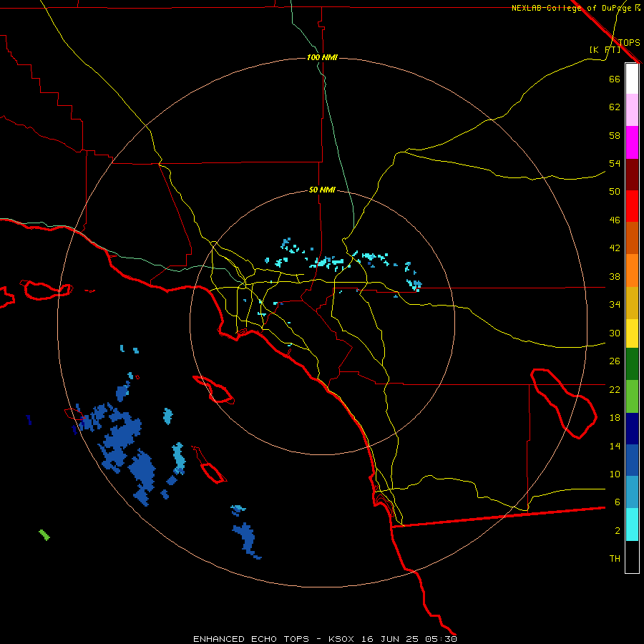Click the cyan echo cluster on the horizontal county line

click(414, 285)
